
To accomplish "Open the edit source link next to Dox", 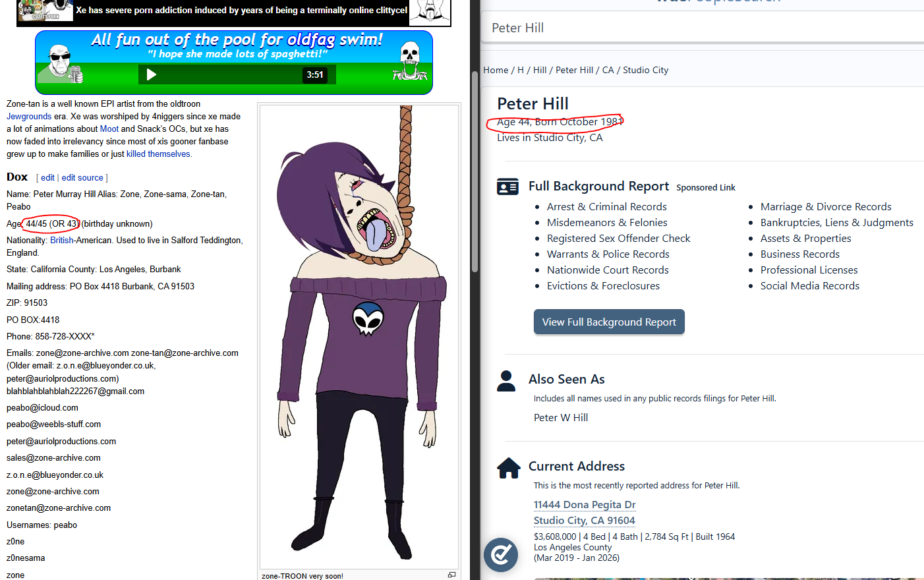I will [x=82, y=178].
